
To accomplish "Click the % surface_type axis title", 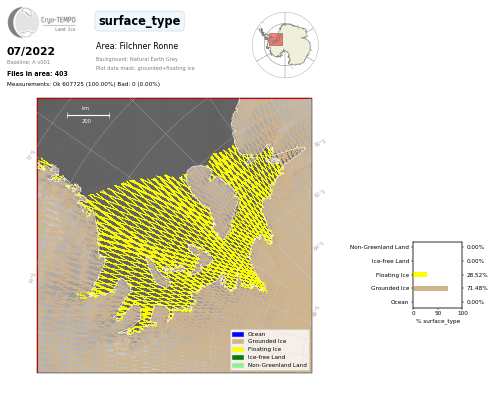I will (x=438, y=321).
